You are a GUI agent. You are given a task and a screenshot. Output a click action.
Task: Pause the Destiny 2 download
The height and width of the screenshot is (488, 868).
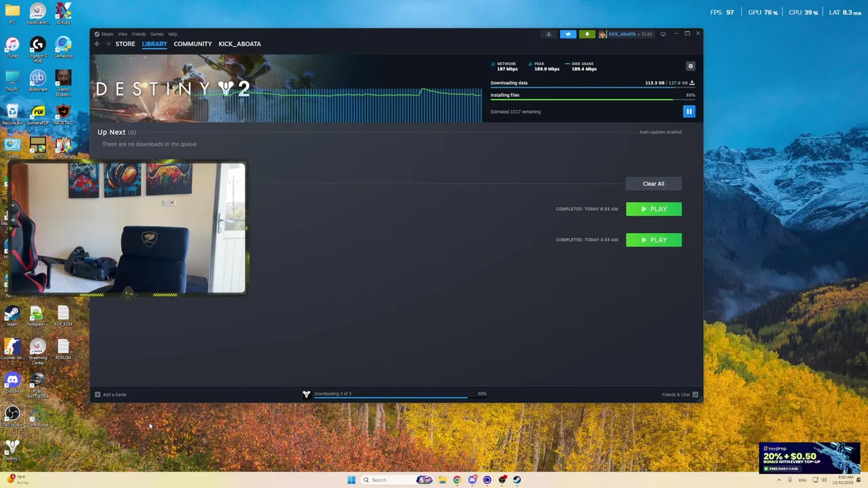coord(689,111)
